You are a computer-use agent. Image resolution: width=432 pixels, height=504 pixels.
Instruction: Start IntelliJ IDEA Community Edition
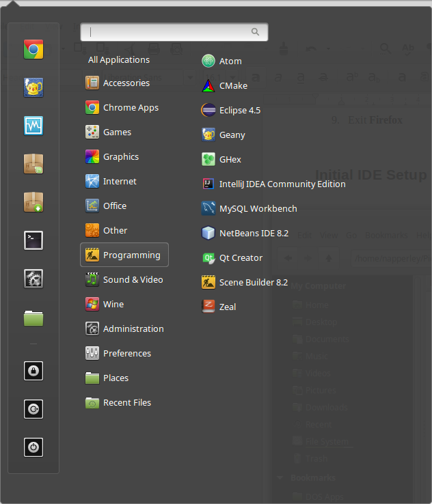(x=273, y=184)
